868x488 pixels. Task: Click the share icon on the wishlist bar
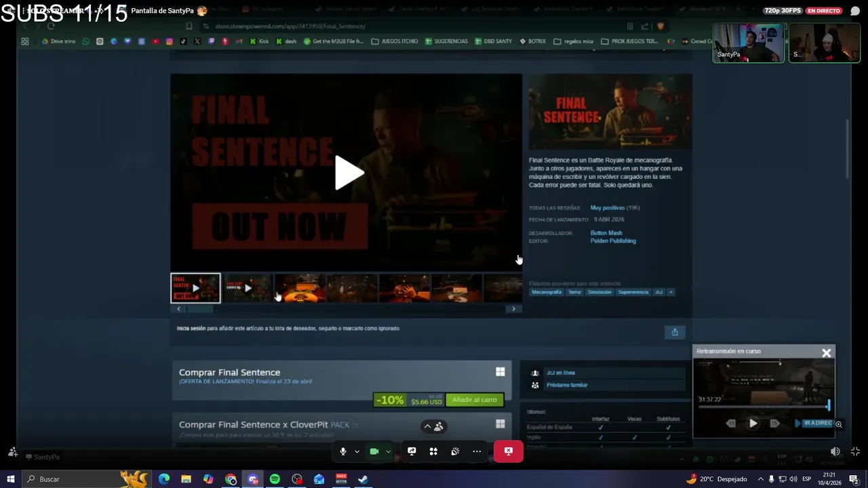tap(675, 332)
